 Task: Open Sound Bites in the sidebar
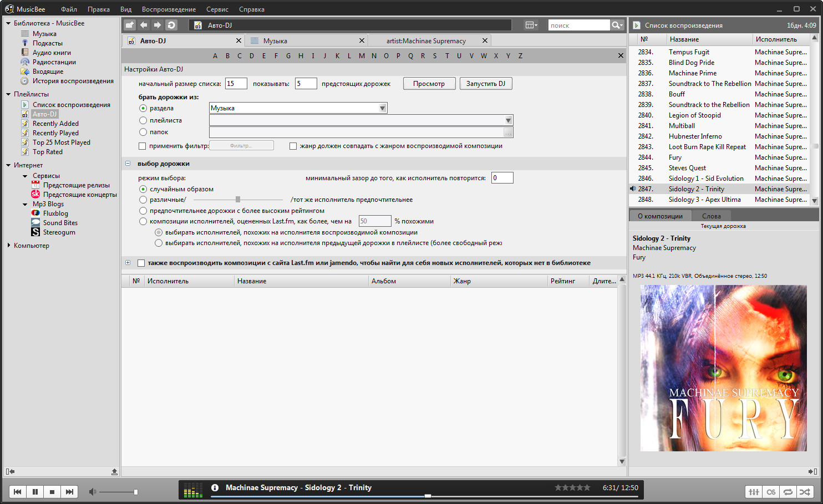(x=60, y=223)
